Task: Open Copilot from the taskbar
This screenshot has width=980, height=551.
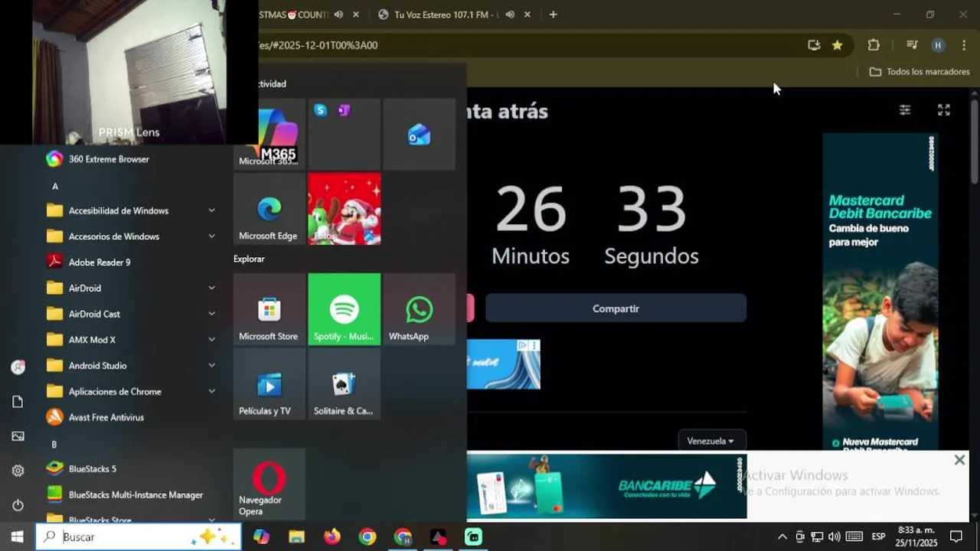Action: (x=261, y=537)
